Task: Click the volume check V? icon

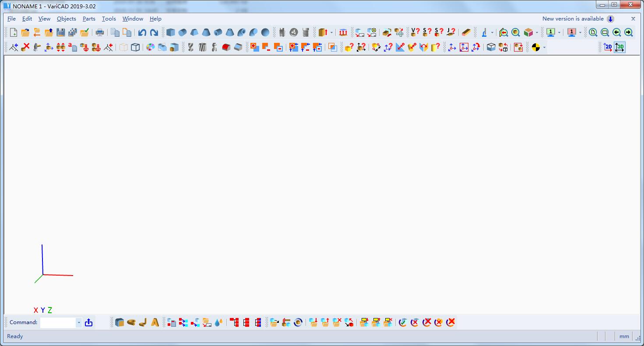Action: click(x=415, y=32)
